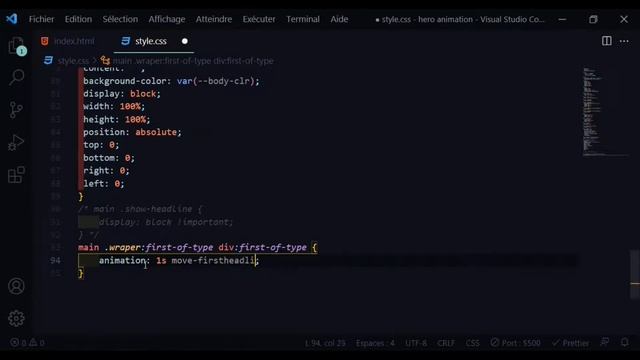Click the 'animation: 1s move-firstheadli' line
Screen dimensions: 640x360
[x=179, y=260]
